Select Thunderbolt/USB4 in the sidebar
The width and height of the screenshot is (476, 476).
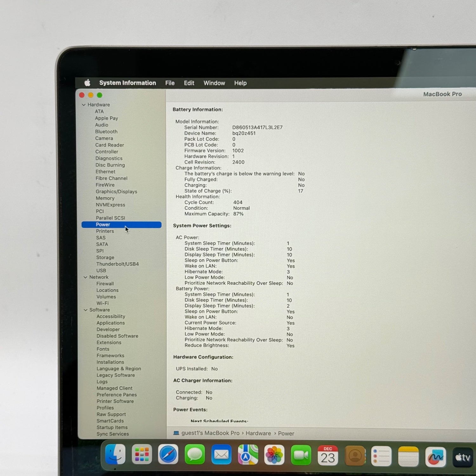[x=117, y=264]
